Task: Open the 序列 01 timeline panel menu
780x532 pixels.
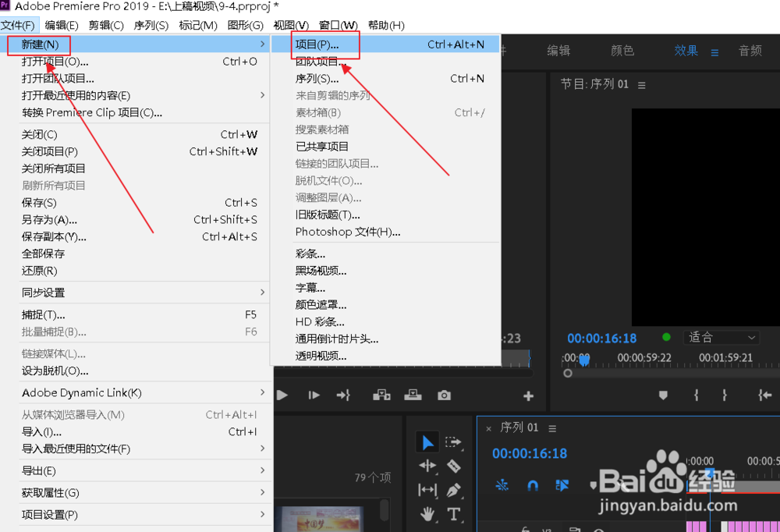Action: coord(552,428)
